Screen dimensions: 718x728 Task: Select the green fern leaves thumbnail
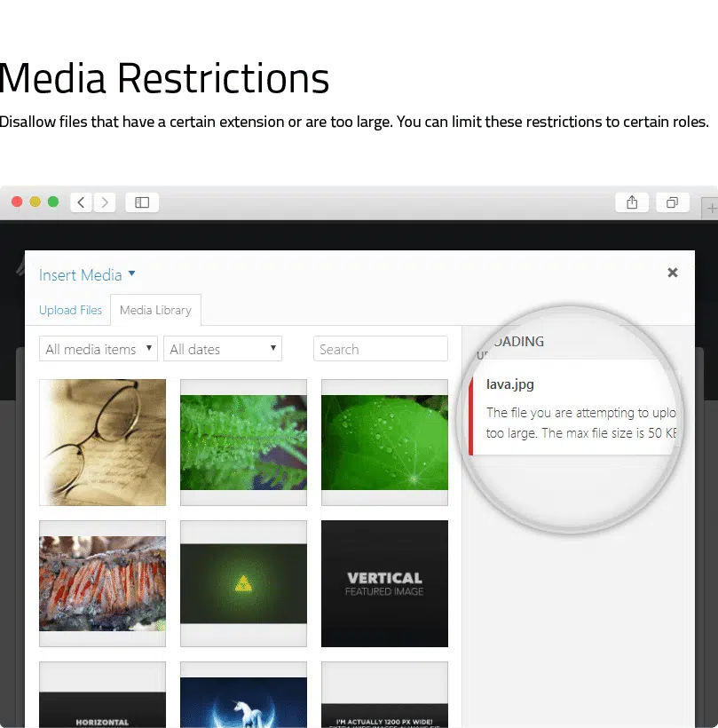(244, 442)
